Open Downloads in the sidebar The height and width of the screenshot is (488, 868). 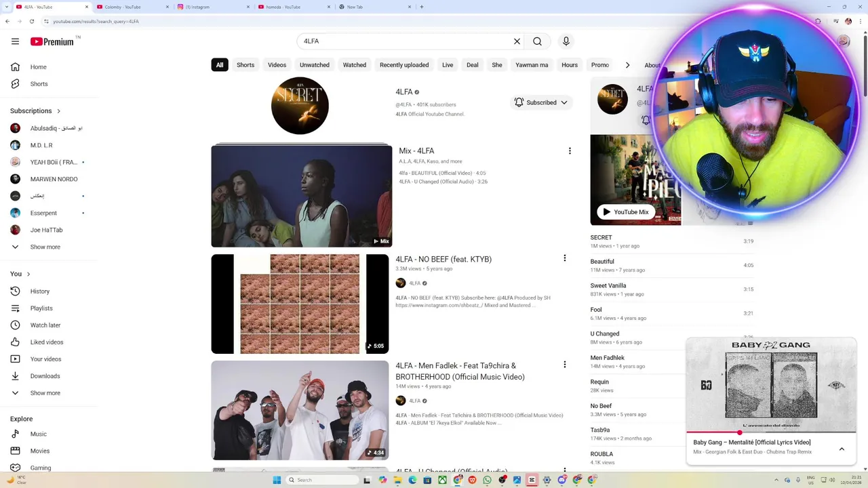pos(45,376)
